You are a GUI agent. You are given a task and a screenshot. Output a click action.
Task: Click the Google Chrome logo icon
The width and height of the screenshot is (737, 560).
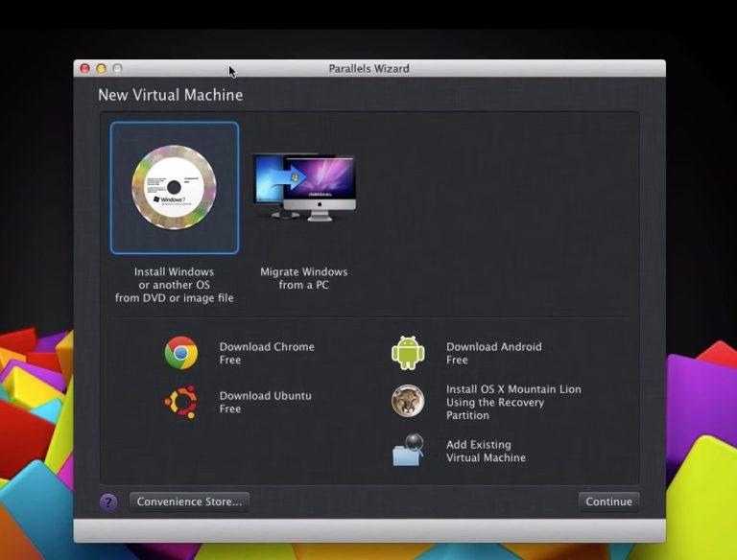(x=180, y=353)
